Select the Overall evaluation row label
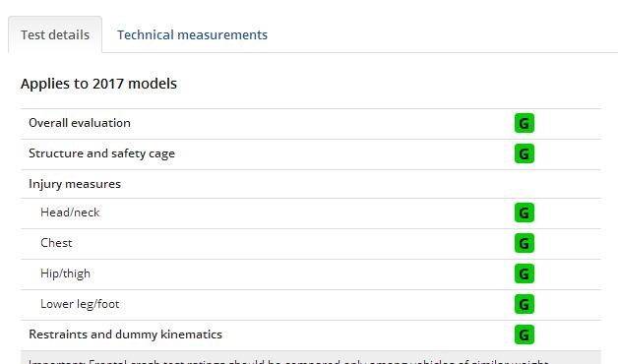Screen dimensions: 618x364 click(80, 123)
